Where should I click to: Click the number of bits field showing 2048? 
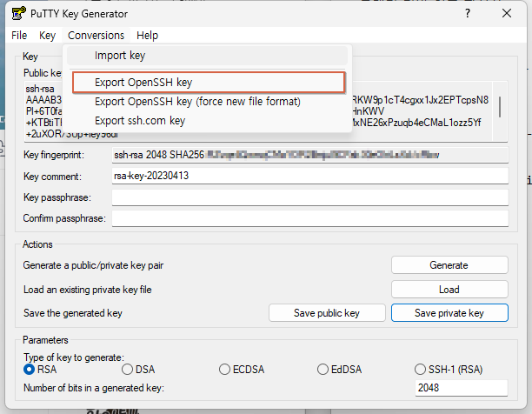[462, 388]
